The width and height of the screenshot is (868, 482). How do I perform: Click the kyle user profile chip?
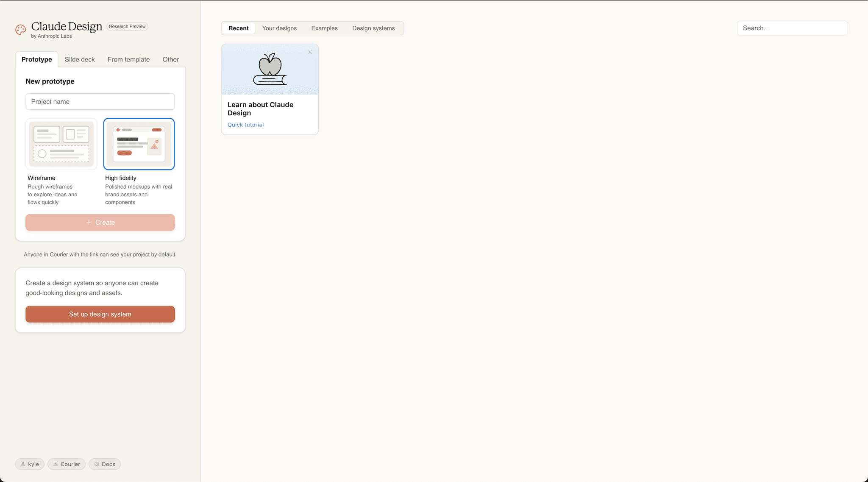(x=30, y=464)
